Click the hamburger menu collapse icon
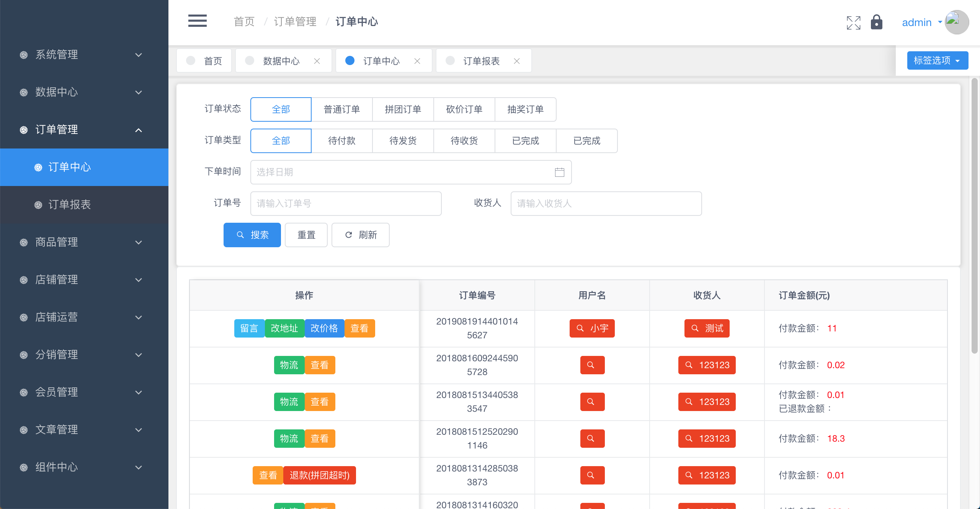The image size is (980, 509). (x=197, y=21)
